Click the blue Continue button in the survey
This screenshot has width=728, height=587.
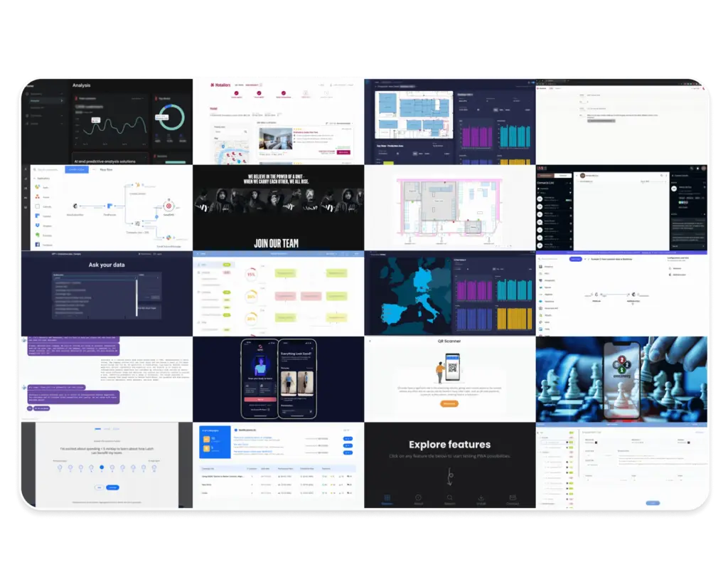112,487
